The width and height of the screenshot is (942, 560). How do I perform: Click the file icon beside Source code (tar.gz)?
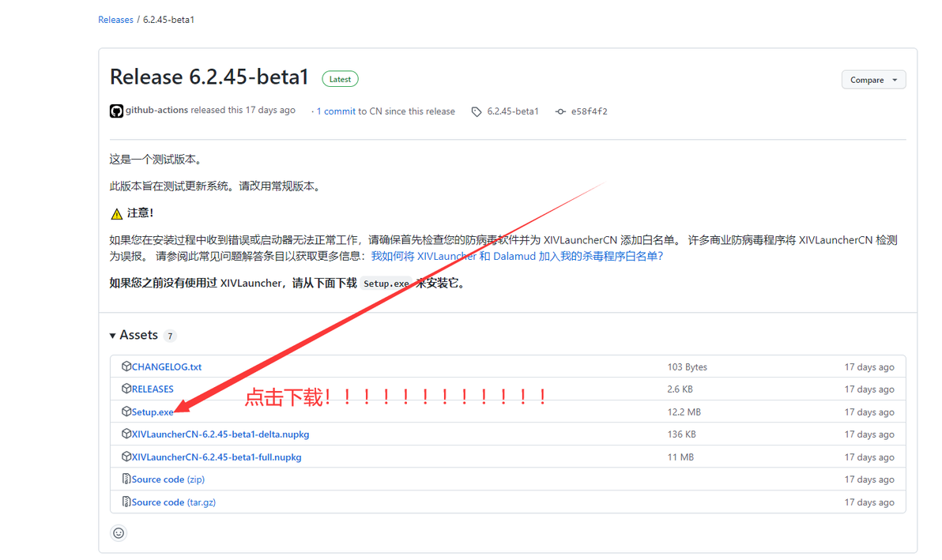tap(126, 502)
